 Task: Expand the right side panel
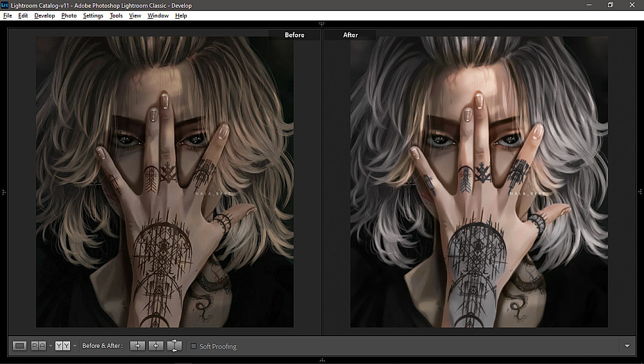(x=640, y=192)
